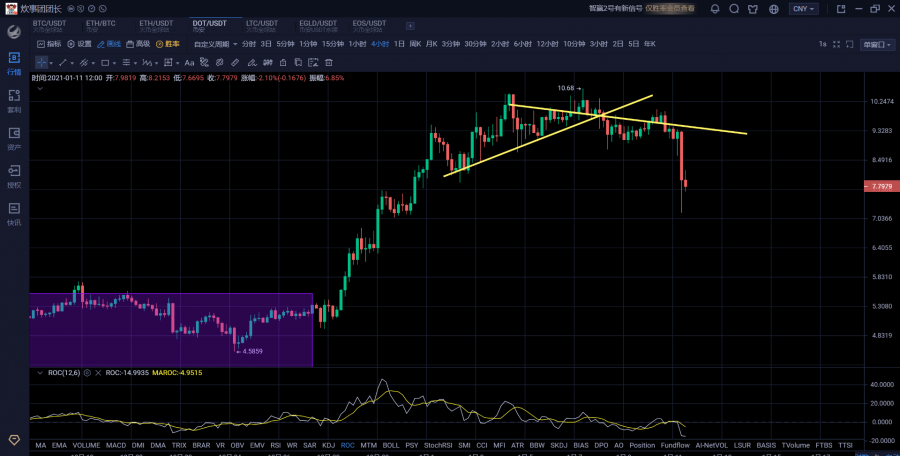
Task: Open the language globe icon
Action: (774, 9)
